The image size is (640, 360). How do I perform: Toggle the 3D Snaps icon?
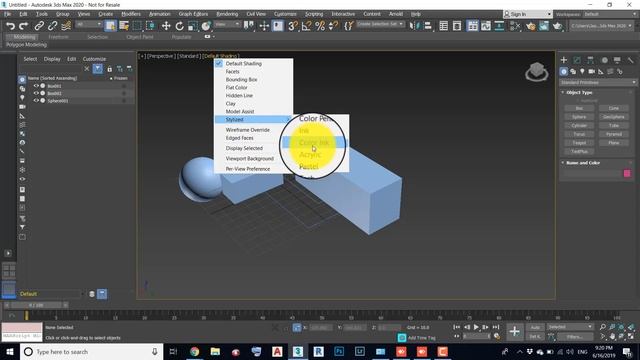(x=293, y=26)
